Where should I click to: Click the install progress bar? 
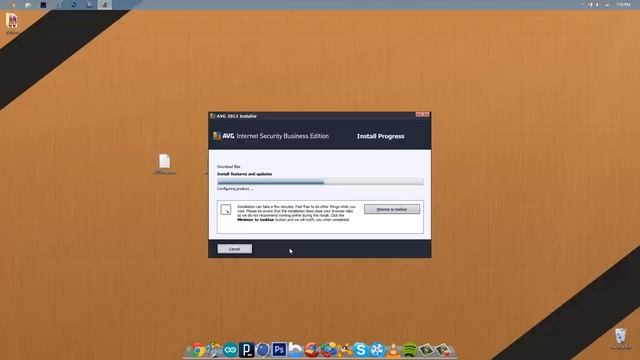320,182
